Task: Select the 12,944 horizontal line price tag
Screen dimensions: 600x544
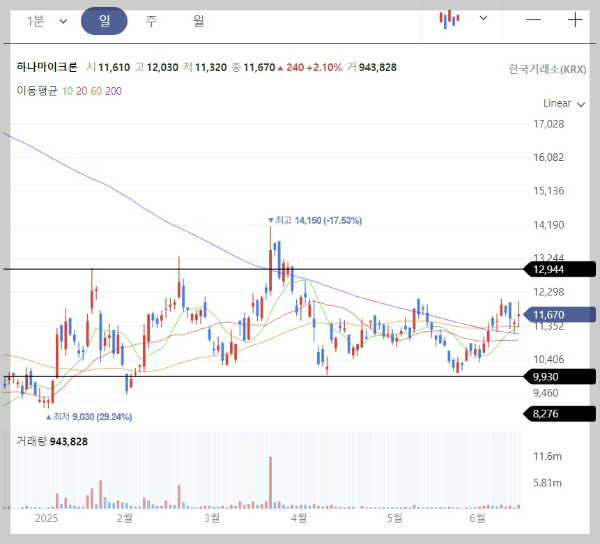Action: [x=559, y=269]
